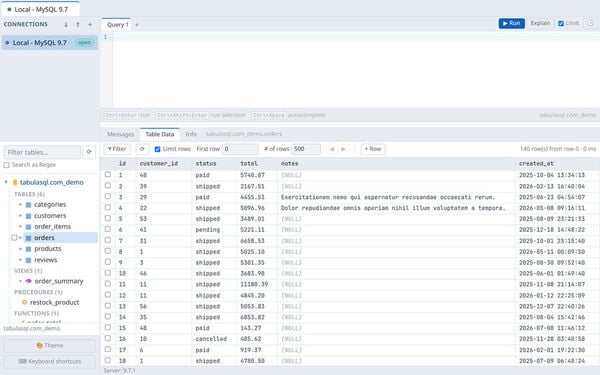Select the Table Data tab
Image resolution: width=600 pixels, height=375 pixels.
point(160,134)
